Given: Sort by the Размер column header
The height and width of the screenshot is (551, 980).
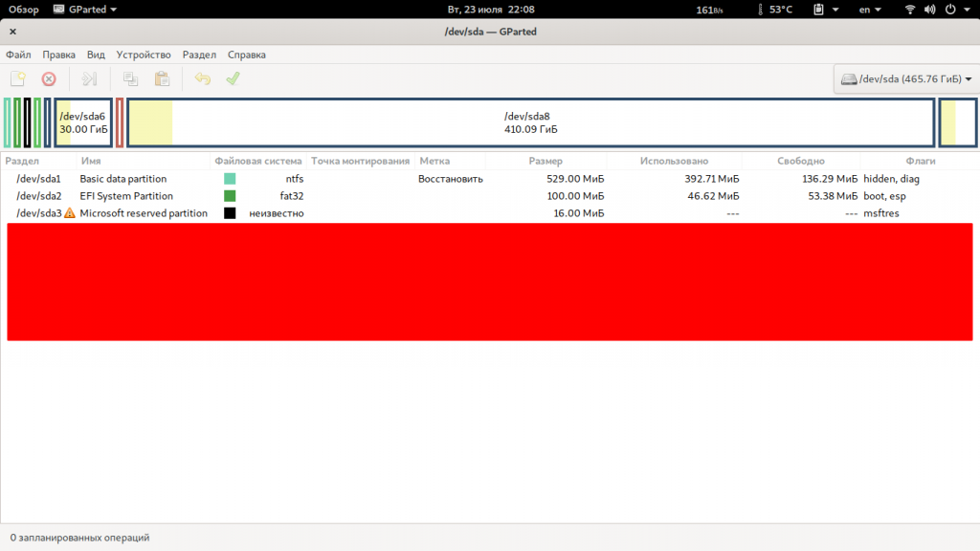Looking at the screenshot, I should tap(546, 161).
